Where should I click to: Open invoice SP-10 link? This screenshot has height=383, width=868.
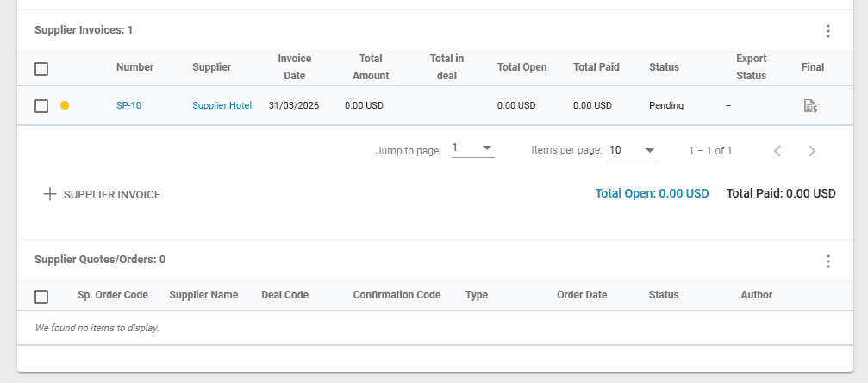[x=128, y=106]
